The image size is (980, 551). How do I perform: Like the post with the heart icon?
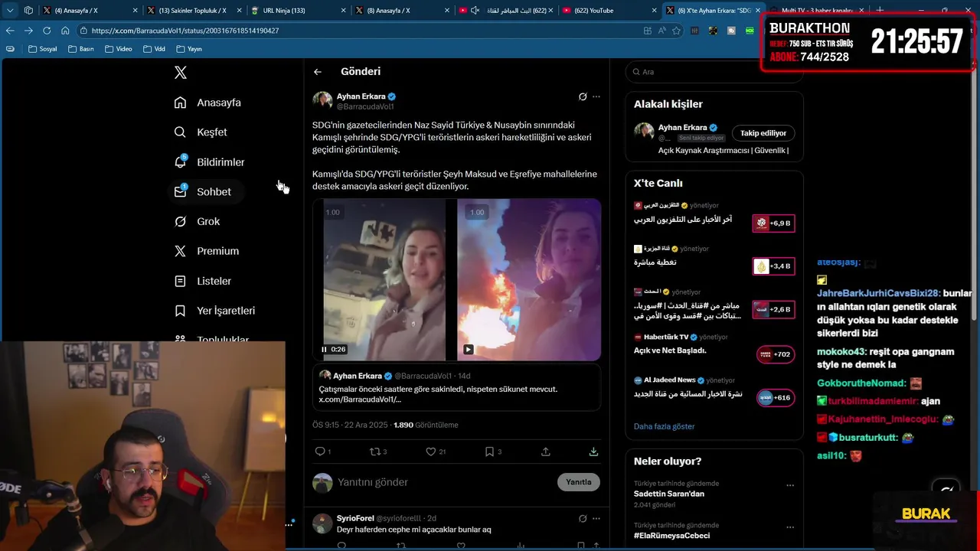430,452
